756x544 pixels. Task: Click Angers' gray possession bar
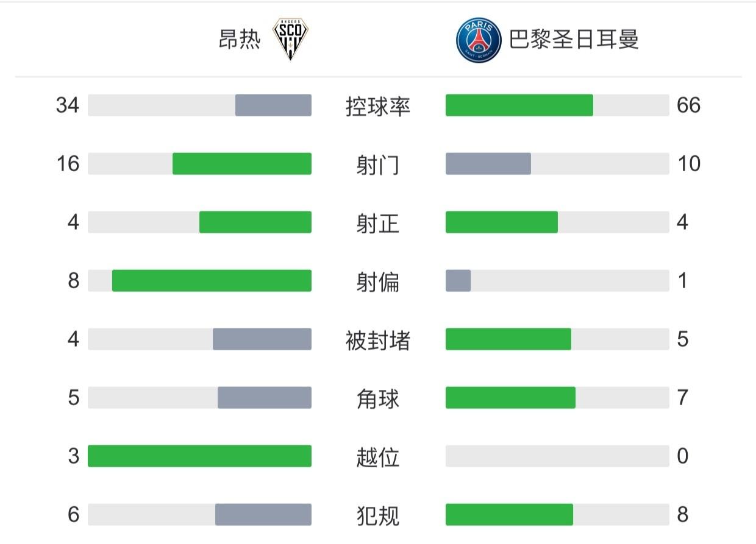click(x=273, y=105)
